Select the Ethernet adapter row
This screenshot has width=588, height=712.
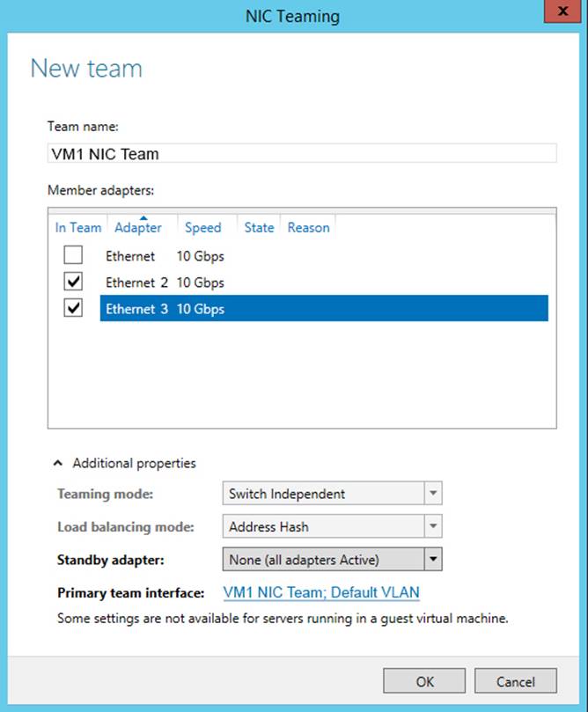click(x=264, y=256)
